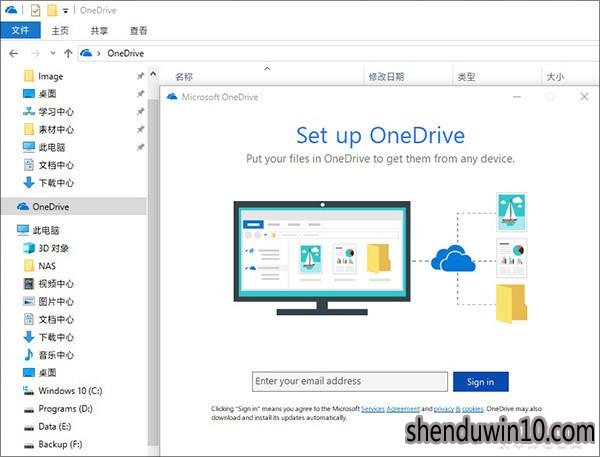Open 图片中心 under 此电脑

pos(56,301)
